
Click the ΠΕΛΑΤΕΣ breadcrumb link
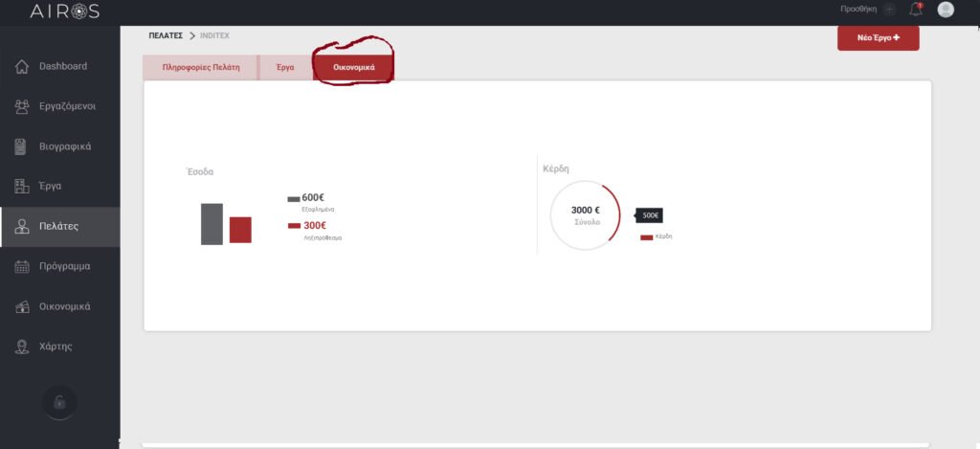[165, 35]
